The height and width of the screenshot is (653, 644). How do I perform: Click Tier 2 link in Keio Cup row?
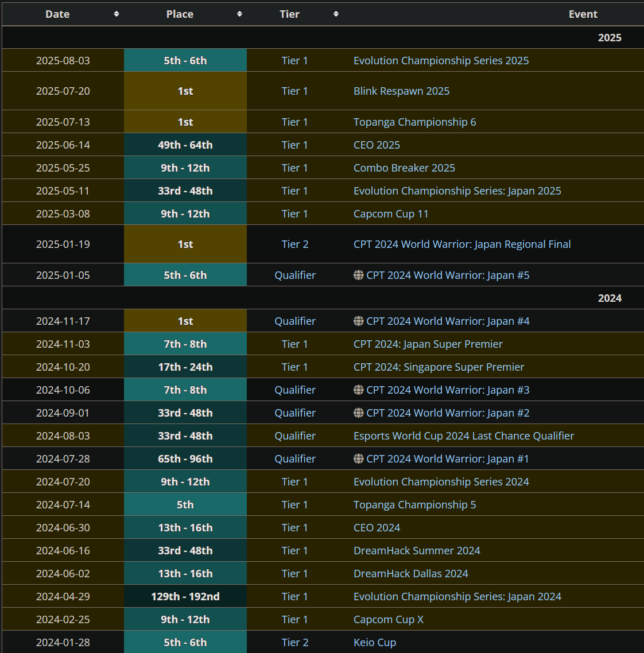295,642
